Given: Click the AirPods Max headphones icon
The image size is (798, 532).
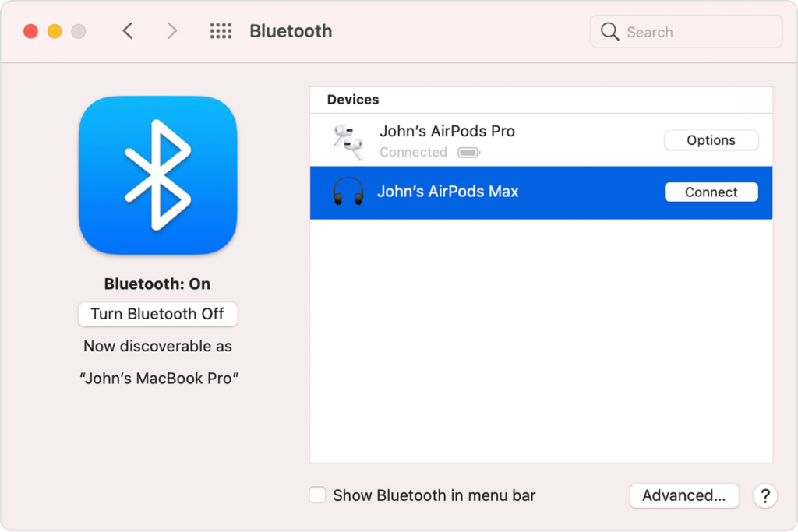Looking at the screenshot, I should (x=348, y=192).
